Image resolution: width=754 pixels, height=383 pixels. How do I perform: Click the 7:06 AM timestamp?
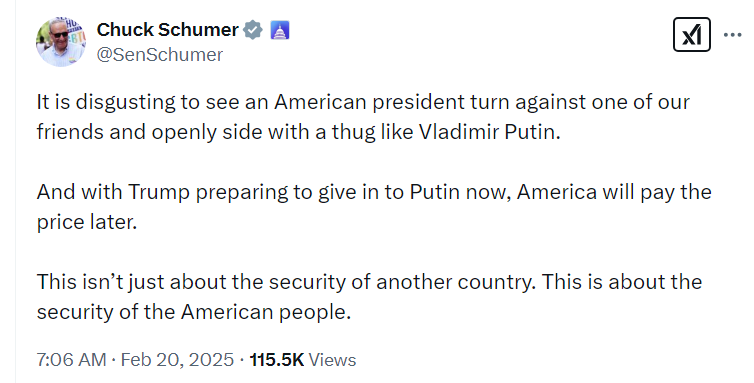click(x=71, y=360)
